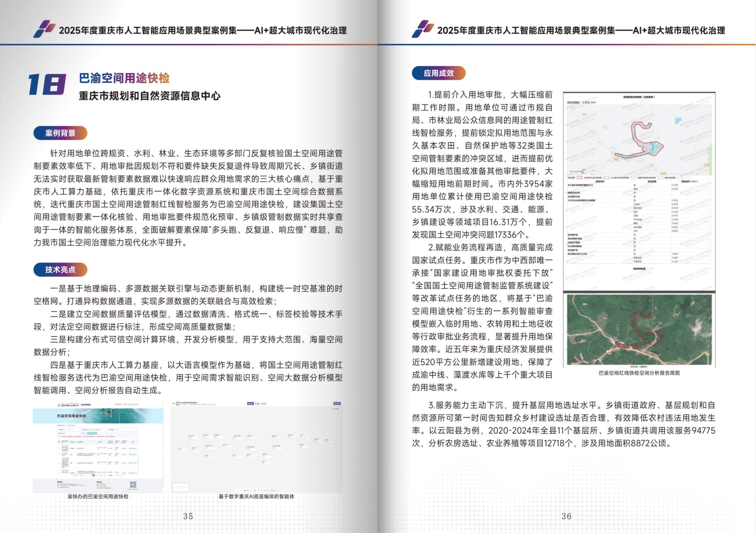Viewport: 756px width, 533px height.
Task: Click the large "18" case number graphic
Action: point(47,84)
